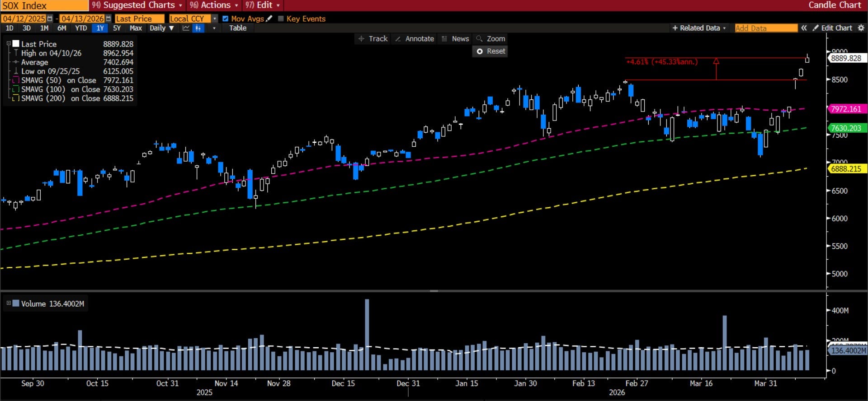868x401 pixels.
Task: Select the candlestick chart type icon
Action: [x=198, y=28]
